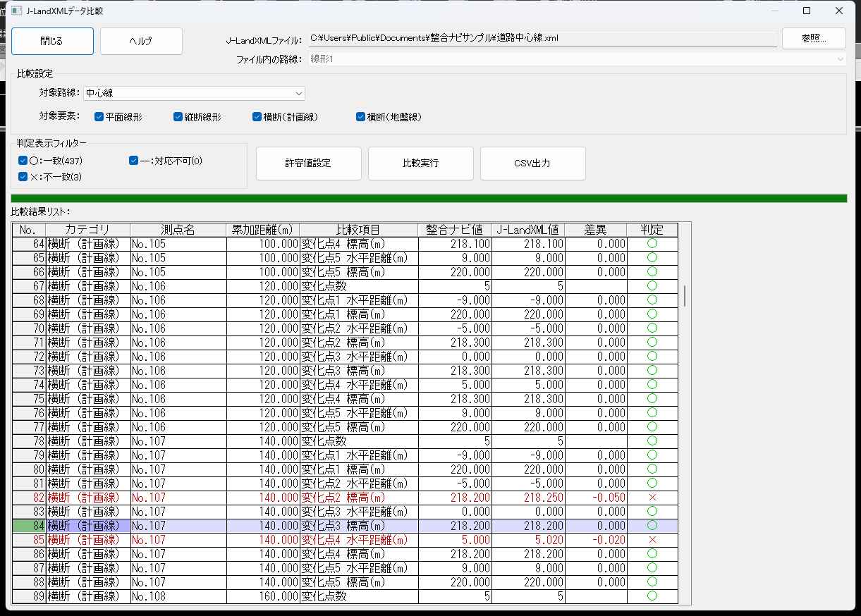Export results via CSV出力 button
Viewport: 861px width, 616px height.
tap(532, 163)
